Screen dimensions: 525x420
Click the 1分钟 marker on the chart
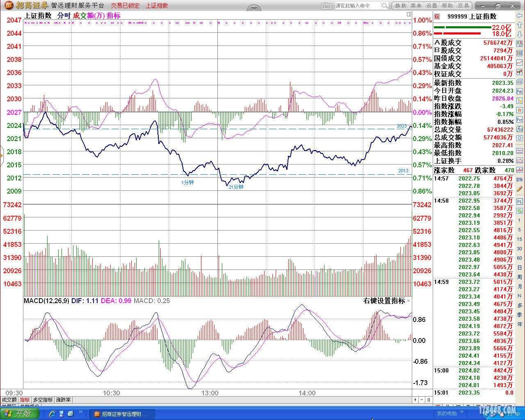pyautogui.click(x=187, y=183)
